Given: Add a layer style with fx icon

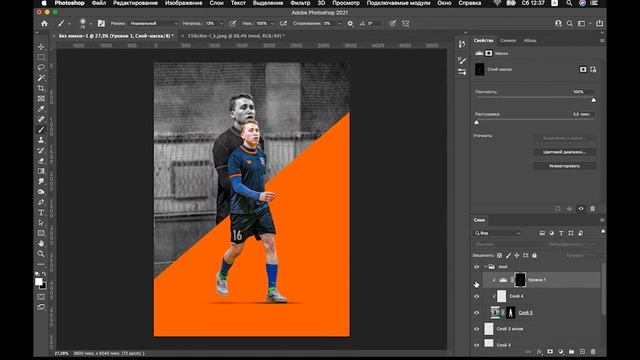Looking at the screenshot, I should pyautogui.click(x=539, y=351).
